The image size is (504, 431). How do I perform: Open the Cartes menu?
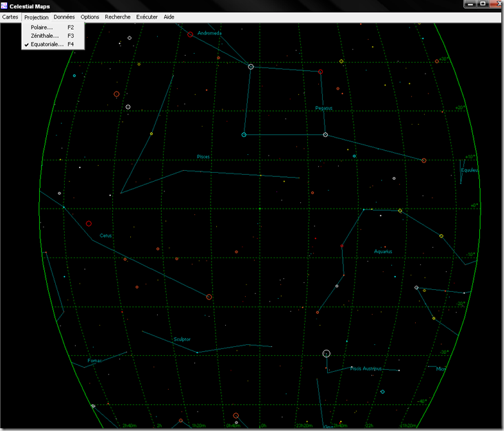tap(10, 17)
